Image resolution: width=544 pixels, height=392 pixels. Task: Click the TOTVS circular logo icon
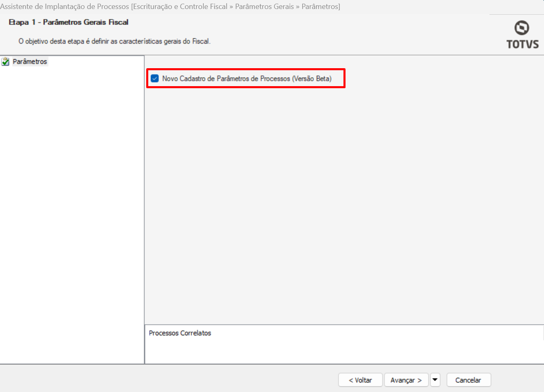(x=522, y=28)
